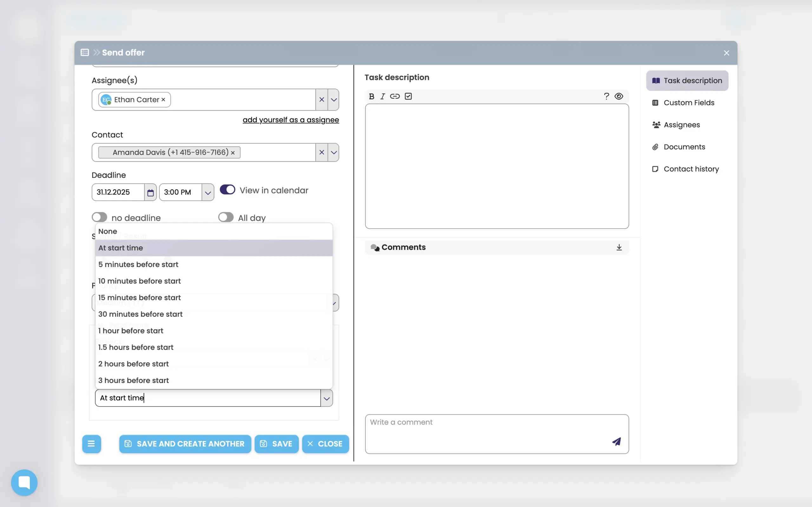Send the comment with the paper plane icon
The width and height of the screenshot is (812, 507).
617,442
